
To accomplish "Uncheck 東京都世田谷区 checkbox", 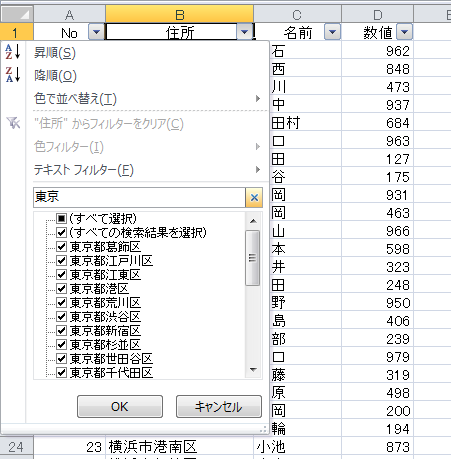I will point(61,359).
